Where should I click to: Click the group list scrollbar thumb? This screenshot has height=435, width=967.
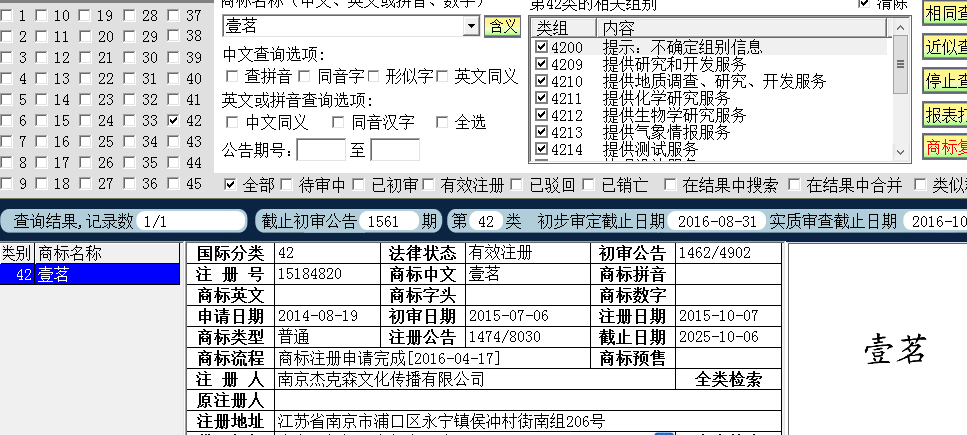900,64
